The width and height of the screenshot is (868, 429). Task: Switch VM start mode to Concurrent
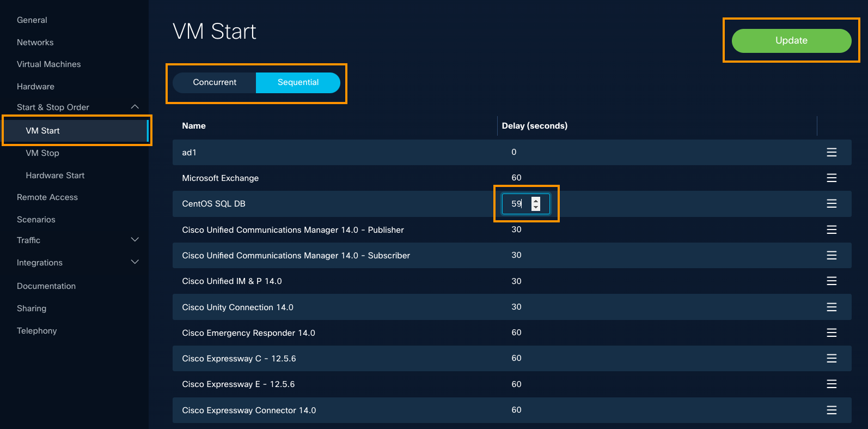click(x=215, y=82)
